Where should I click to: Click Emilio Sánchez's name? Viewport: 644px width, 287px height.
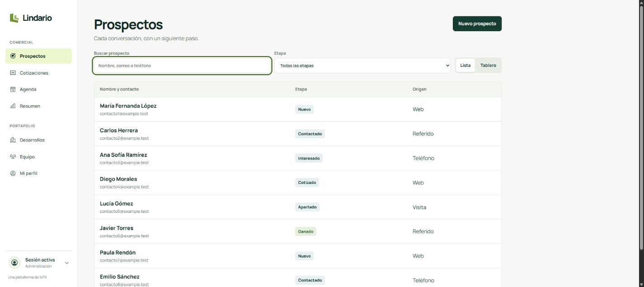(120, 277)
